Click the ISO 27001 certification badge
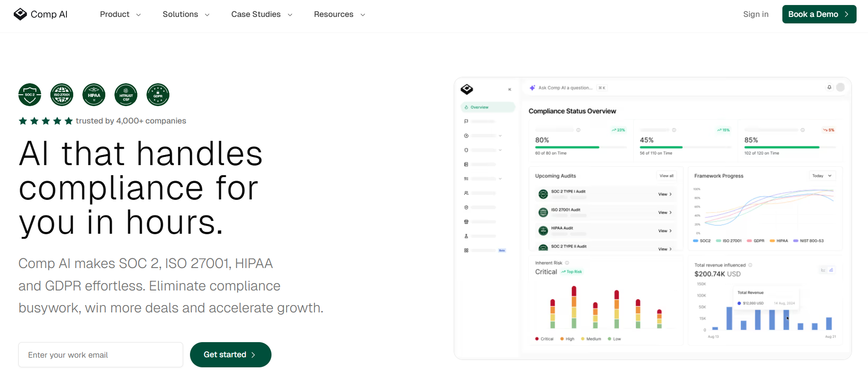Screen dimensions: 868x392 (x=62, y=95)
